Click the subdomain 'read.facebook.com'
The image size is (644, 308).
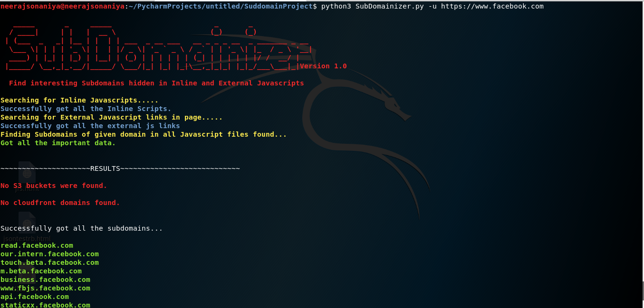tap(37, 245)
